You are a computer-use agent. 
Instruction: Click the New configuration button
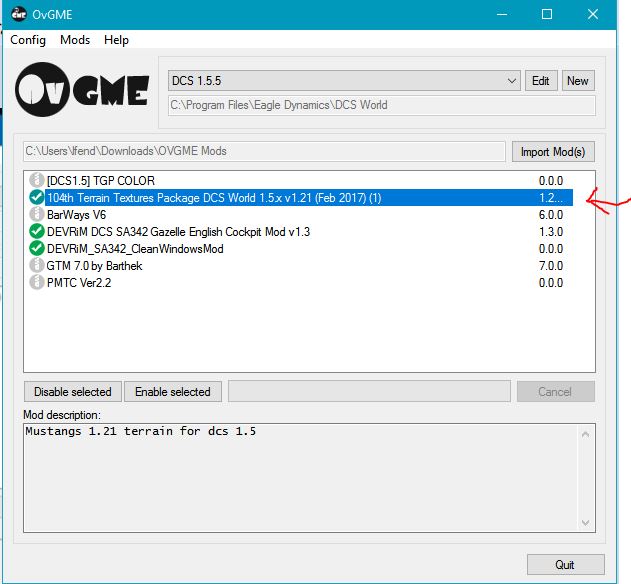[577, 81]
